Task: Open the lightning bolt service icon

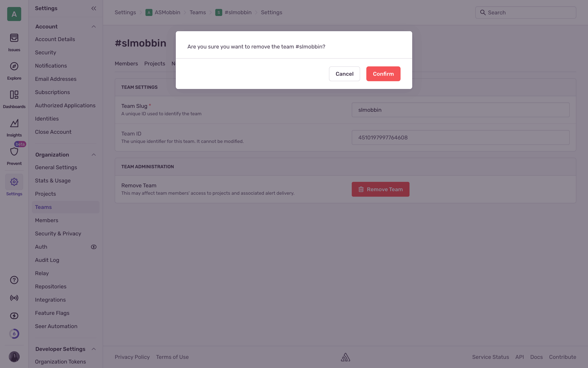Action: (14, 316)
